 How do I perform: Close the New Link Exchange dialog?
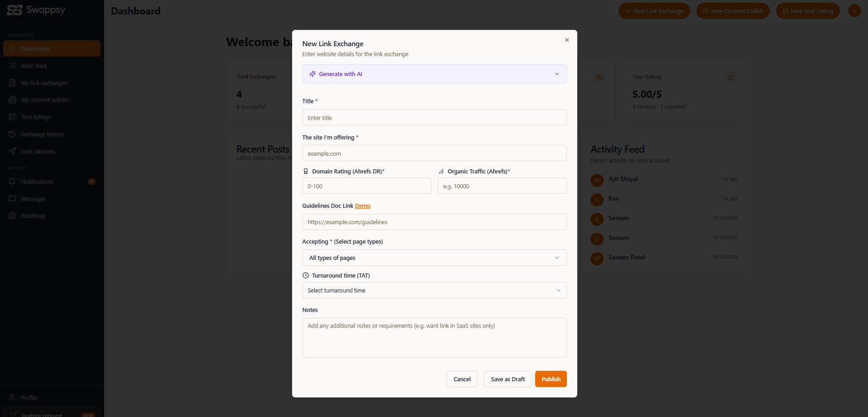pos(567,40)
